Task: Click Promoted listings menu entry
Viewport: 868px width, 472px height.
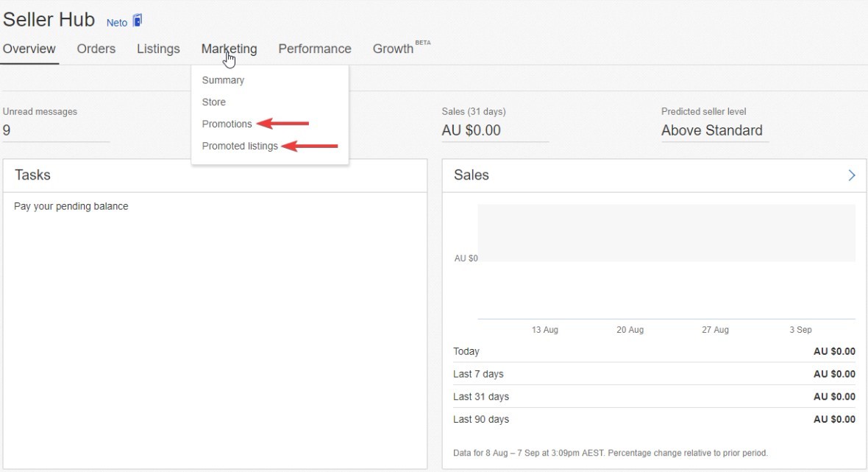Action: point(240,147)
